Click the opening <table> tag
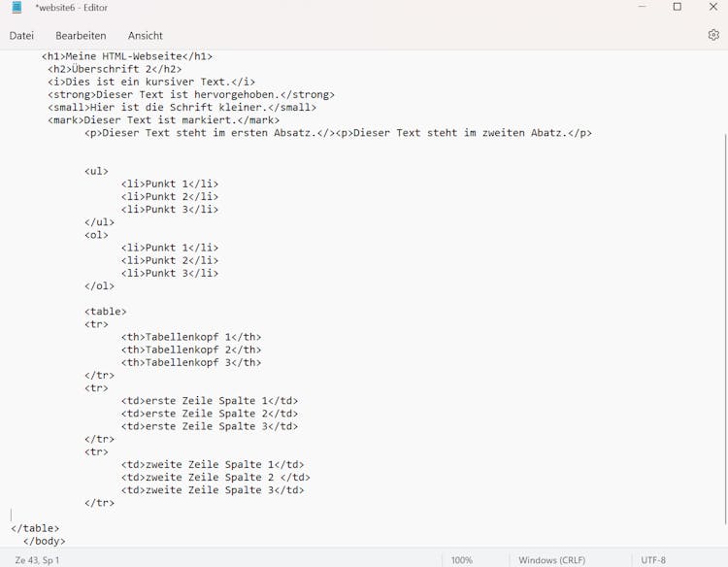Image resolution: width=728 pixels, height=567 pixels. [x=106, y=312]
